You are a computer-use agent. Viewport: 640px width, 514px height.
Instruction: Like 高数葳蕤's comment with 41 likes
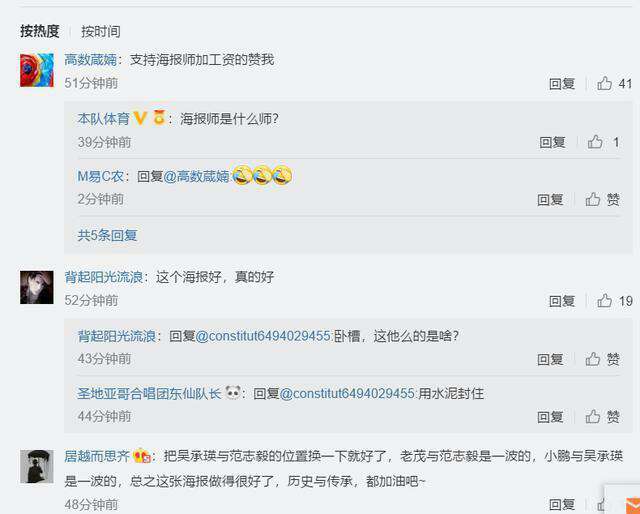(x=604, y=83)
